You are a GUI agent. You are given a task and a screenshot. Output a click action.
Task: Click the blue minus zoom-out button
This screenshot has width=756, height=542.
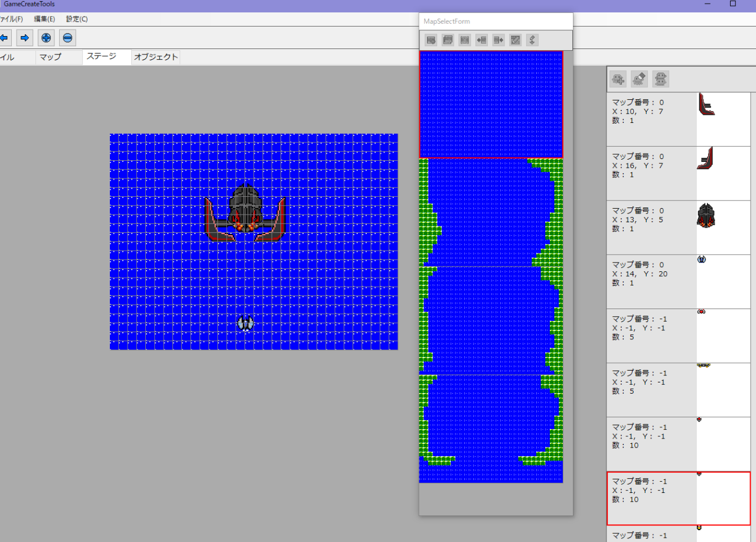[x=67, y=38]
